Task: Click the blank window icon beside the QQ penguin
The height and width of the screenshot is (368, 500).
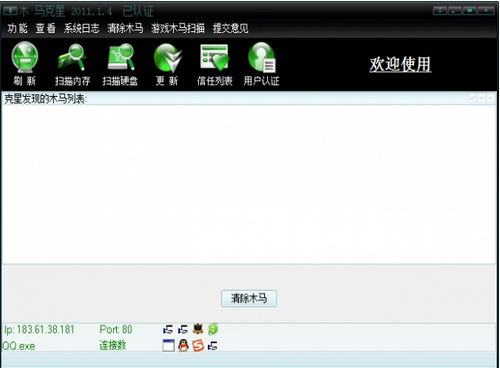Action: (168, 345)
